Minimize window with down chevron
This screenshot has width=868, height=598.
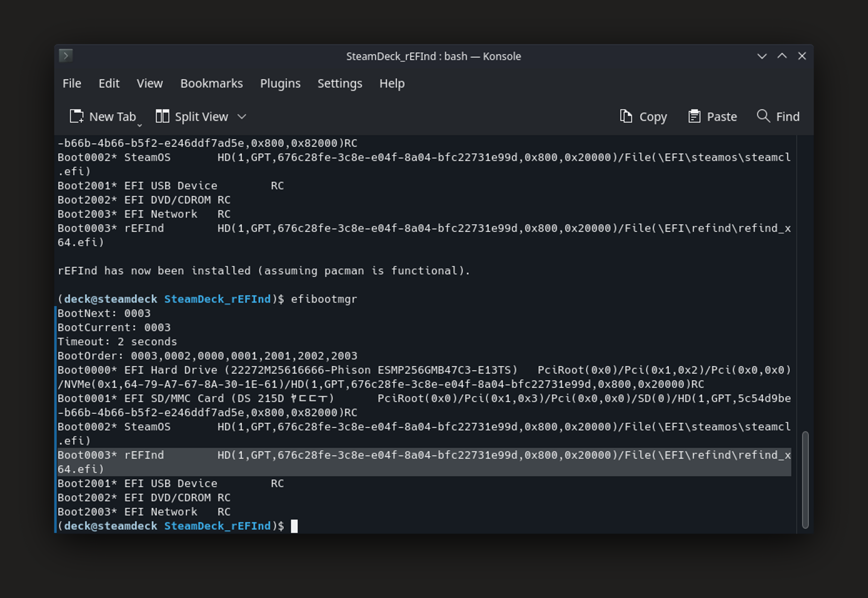pyautogui.click(x=762, y=56)
